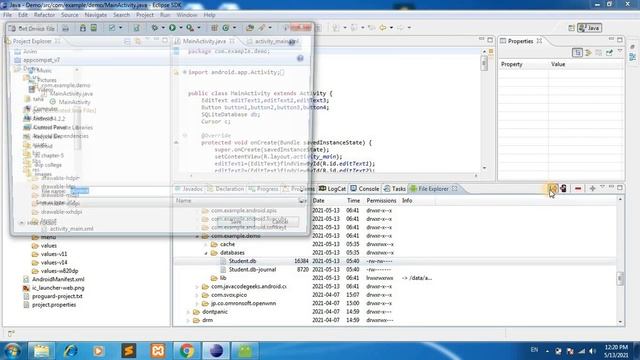Minimize the Properties view
640x360 pixels.
click(611, 40)
